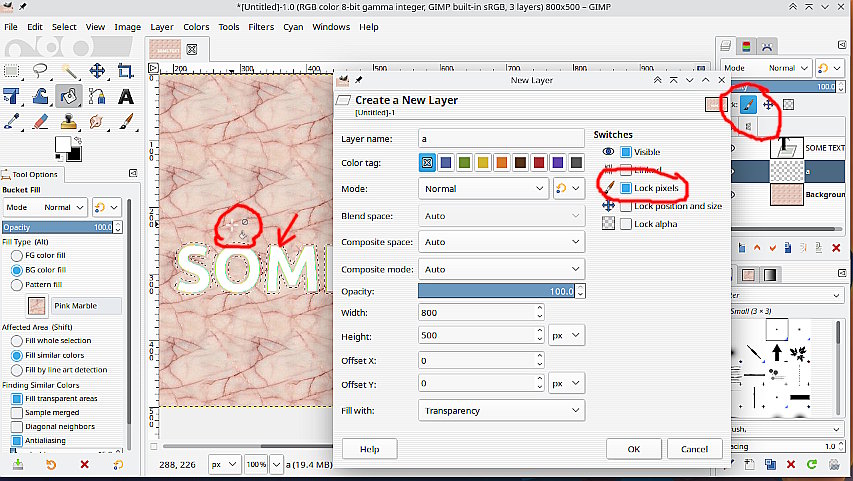This screenshot has width=853, height=481.
Task: Click the Layer name input field
Action: click(x=501, y=139)
